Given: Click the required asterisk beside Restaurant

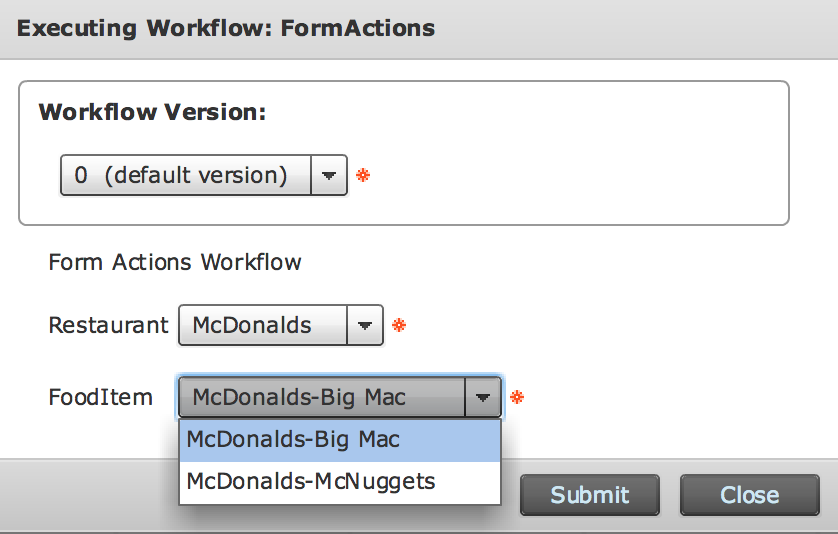Looking at the screenshot, I should (x=399, y=326).
